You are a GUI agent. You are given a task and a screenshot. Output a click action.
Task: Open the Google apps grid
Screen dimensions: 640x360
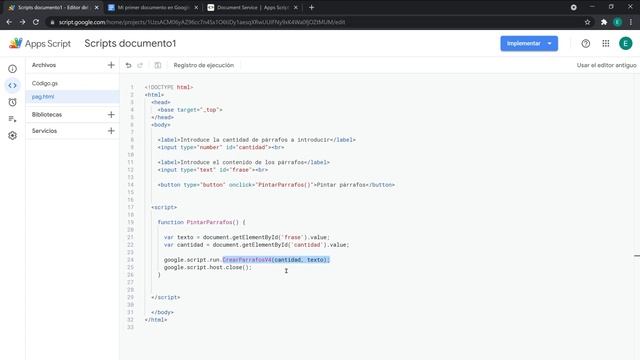606,43
